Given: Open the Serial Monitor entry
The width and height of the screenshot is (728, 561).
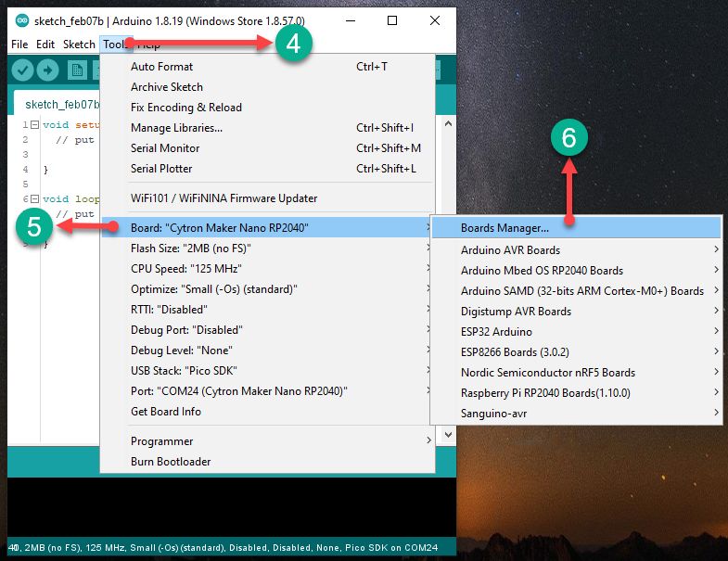Looking at the screenshot, I should pos(267,148).
